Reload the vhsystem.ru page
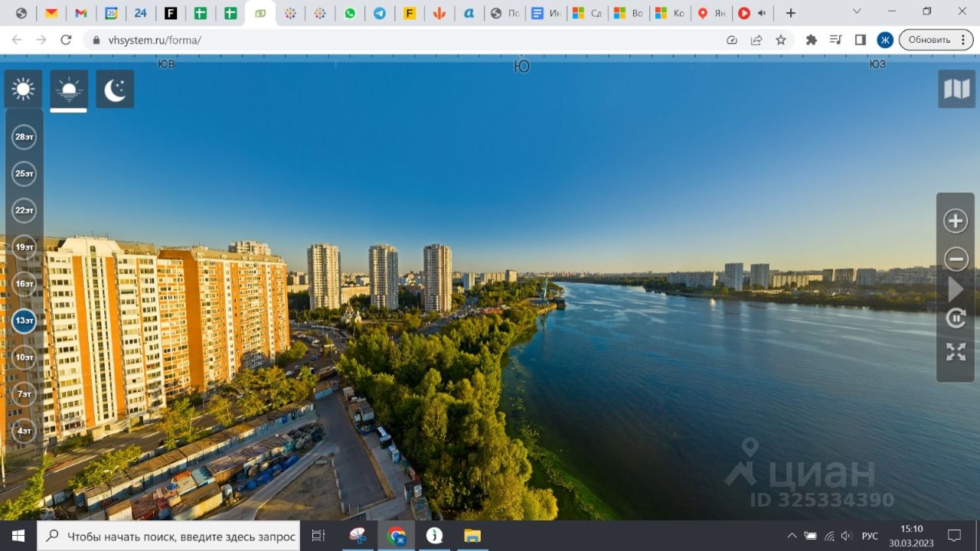 [x=66, y=40]
